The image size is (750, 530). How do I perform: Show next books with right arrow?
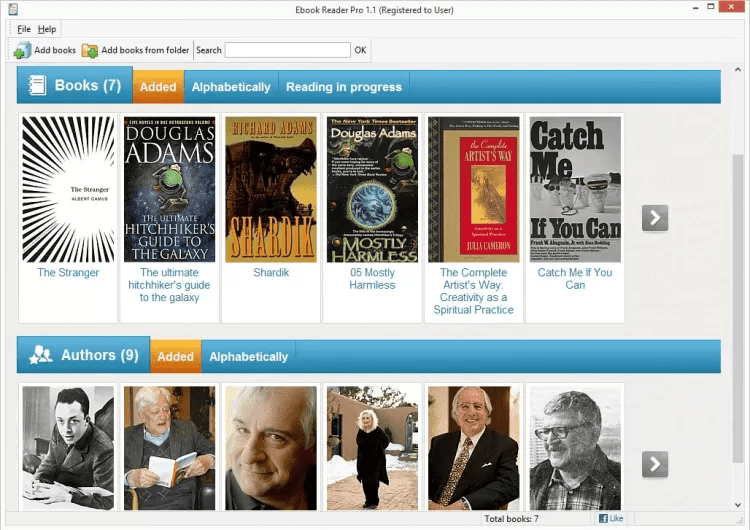655,217
